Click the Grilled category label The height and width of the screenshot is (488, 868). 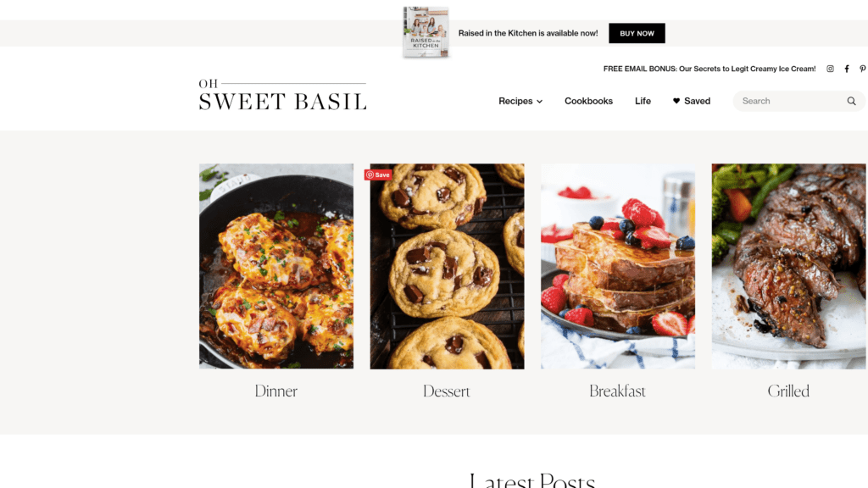point(788,391)
